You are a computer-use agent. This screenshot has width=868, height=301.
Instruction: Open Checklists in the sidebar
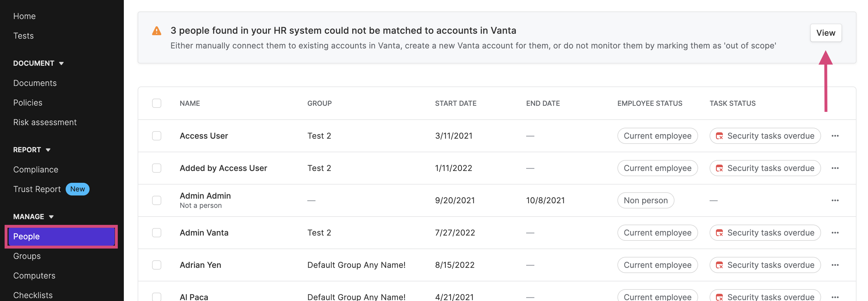point(33,295)
